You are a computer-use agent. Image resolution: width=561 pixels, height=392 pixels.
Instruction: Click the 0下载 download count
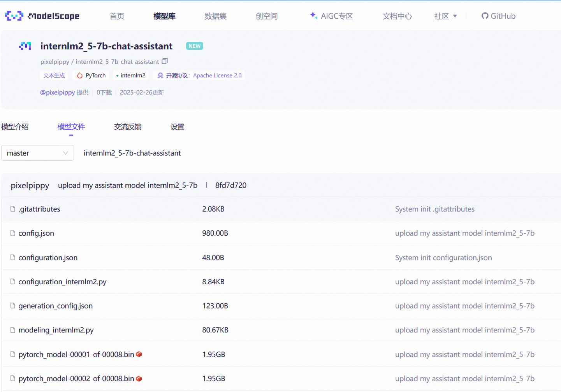pos(104,93)
